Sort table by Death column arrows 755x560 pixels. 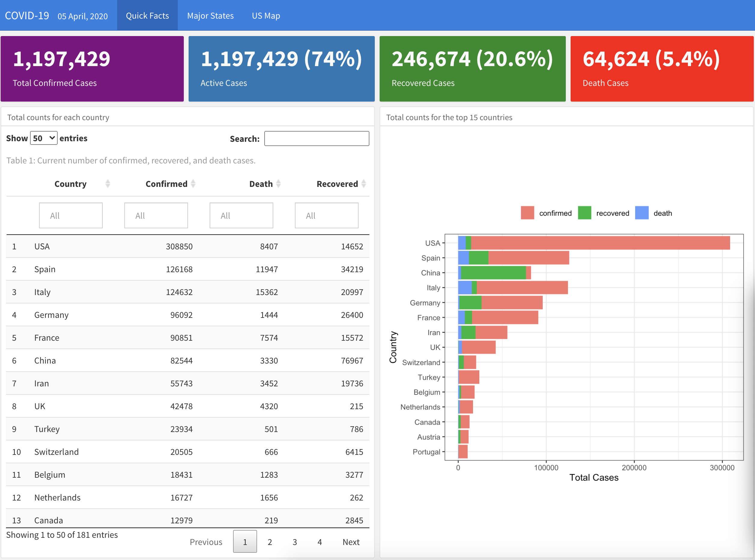pos(278,184)
